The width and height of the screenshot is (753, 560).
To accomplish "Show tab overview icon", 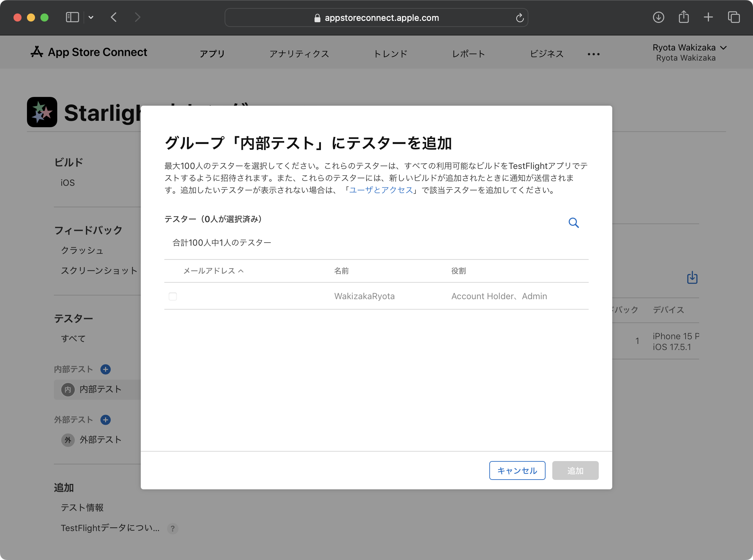I will 734,17.
